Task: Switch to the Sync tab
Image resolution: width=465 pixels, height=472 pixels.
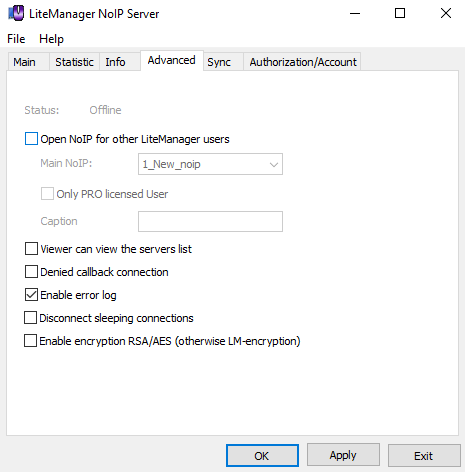Action: point(223,62)
